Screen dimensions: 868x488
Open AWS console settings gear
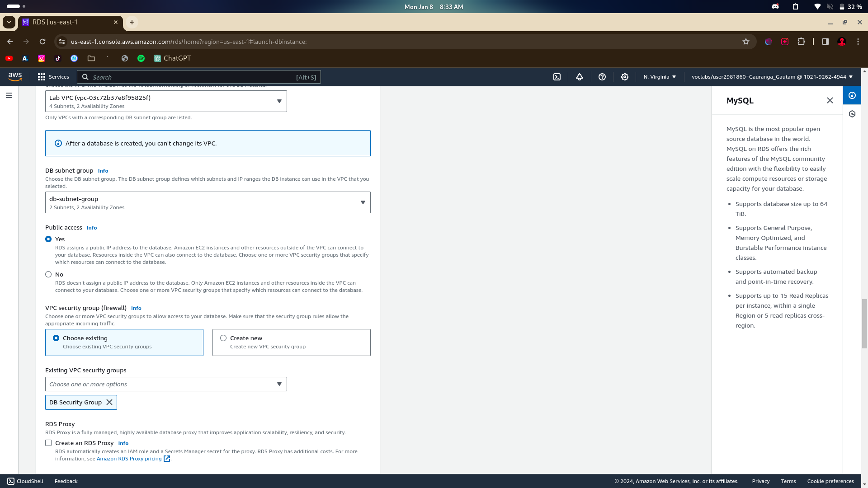(625, 77)
